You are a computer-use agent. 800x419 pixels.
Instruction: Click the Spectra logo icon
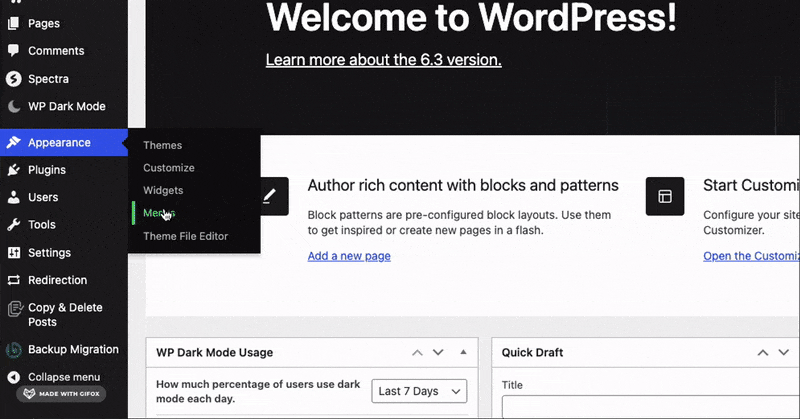pyautogui.click(x=14, y=79)
